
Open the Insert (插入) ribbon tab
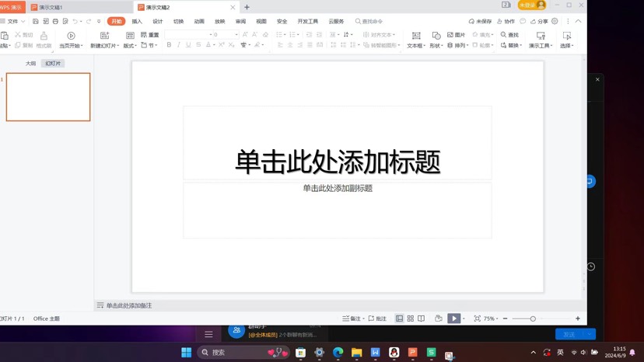tap(137, 22)
